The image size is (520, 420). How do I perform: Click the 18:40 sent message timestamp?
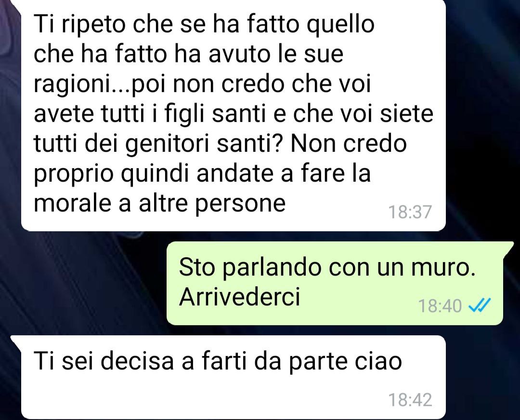(440, 305)
